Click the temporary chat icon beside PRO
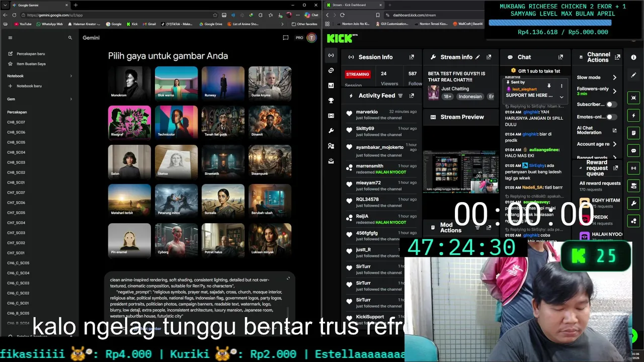Screen dimensions: 644x362 tap(285, 38)
